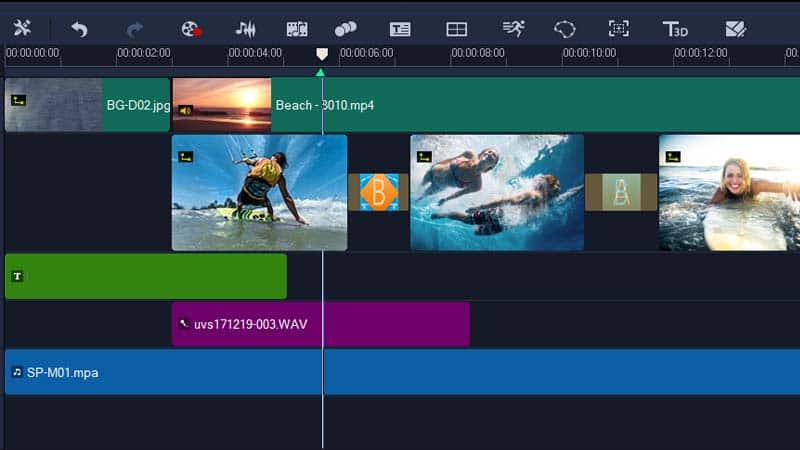Open the Subtitle Editor
800x450 pixels.
click(400, 29)
